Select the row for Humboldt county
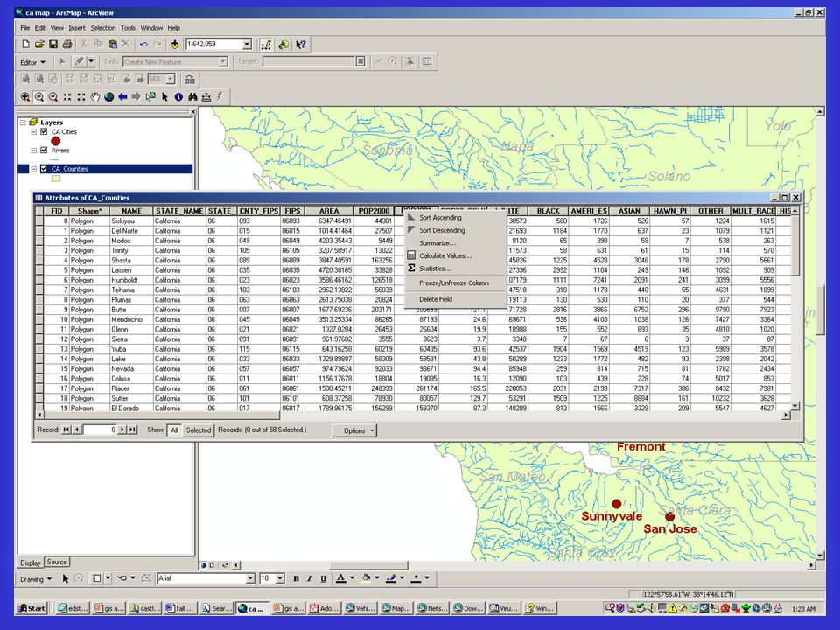The image size is (840, 630). tap(414, 280)
